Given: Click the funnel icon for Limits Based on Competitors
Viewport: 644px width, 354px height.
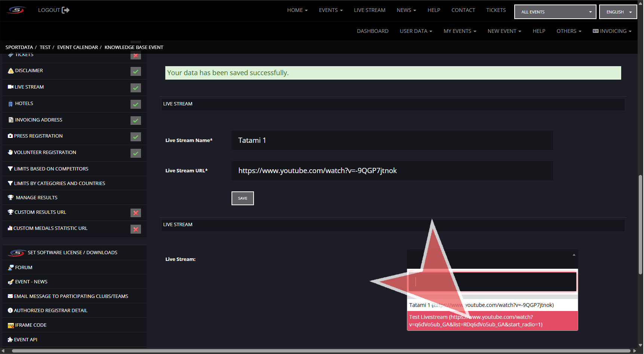Looking at the screenshot, I should (10, 169).
